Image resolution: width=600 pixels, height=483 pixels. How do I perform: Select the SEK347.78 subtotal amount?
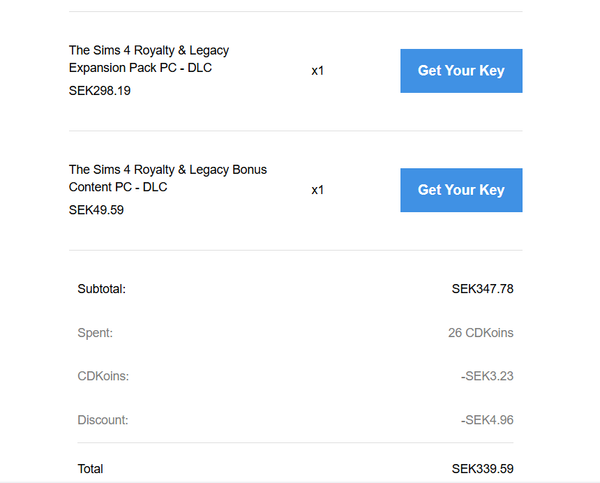coord(482,289)
